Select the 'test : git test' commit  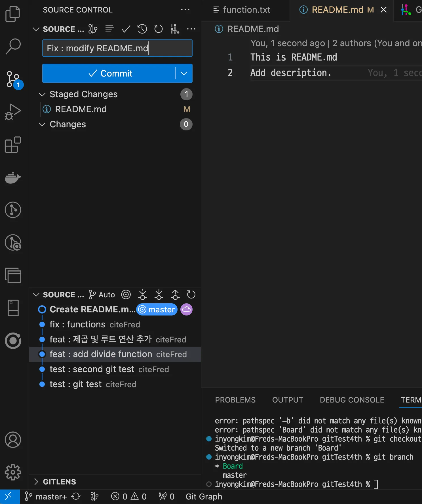115,384
